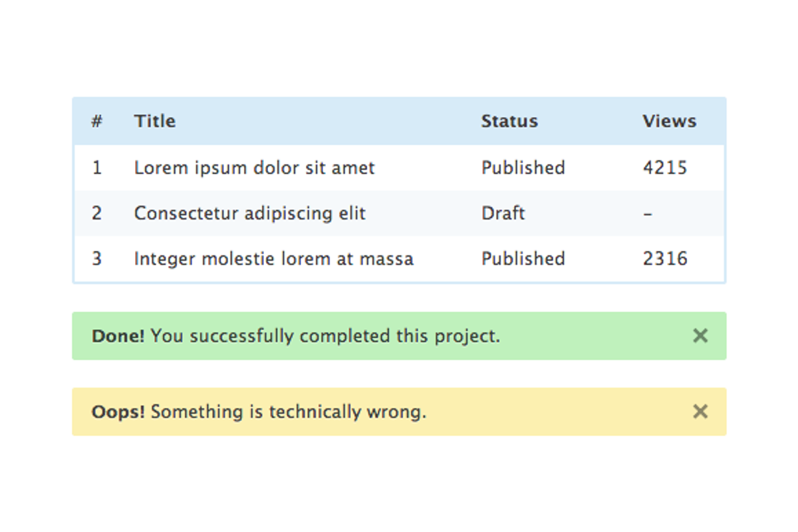798x532 pixels.
Task: Click the Published status in row 1
Action: coord(523,168)
